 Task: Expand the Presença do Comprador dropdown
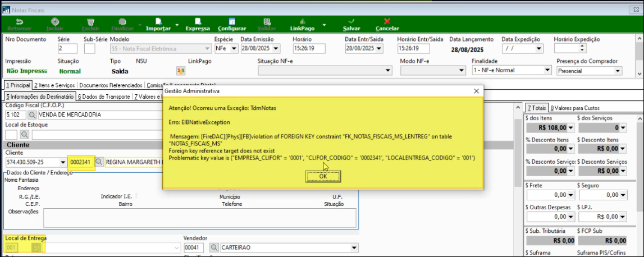click(x=618, y=71)
